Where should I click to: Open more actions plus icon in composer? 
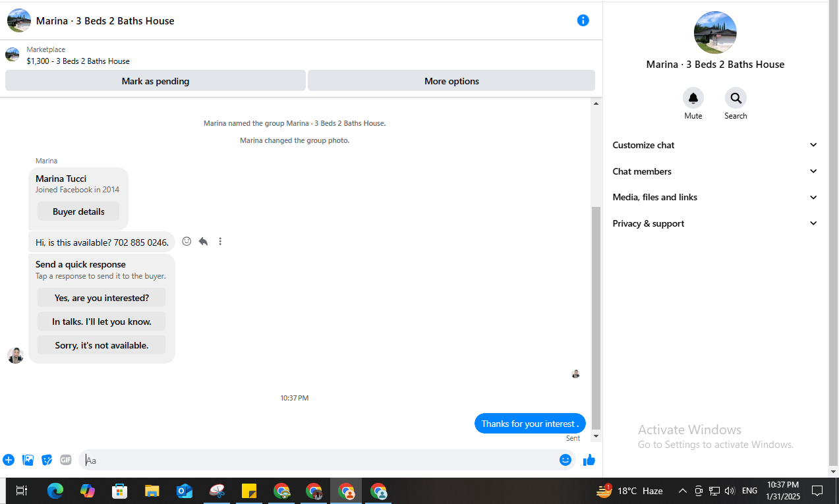pyautogui.click(x=9, y=460)
